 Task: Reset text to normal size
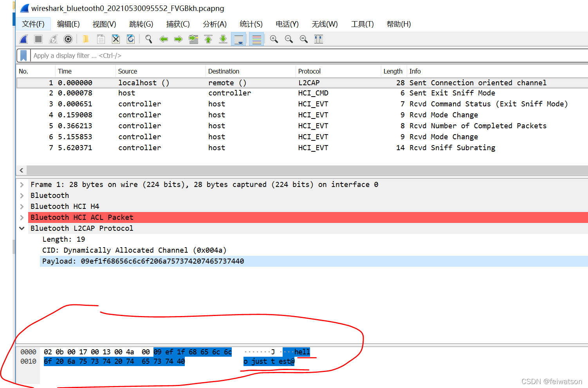pyautogui.click(x=304, y=39)
